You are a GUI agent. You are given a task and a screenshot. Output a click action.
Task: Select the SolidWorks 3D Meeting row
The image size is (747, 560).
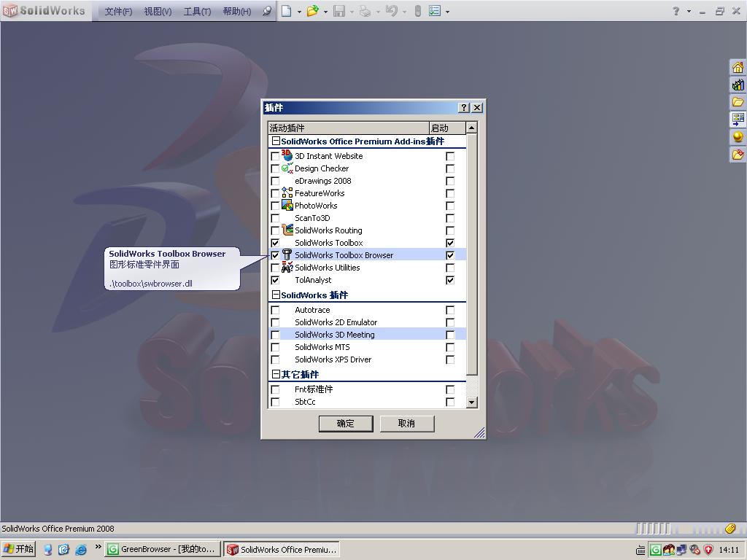[367, 335]
